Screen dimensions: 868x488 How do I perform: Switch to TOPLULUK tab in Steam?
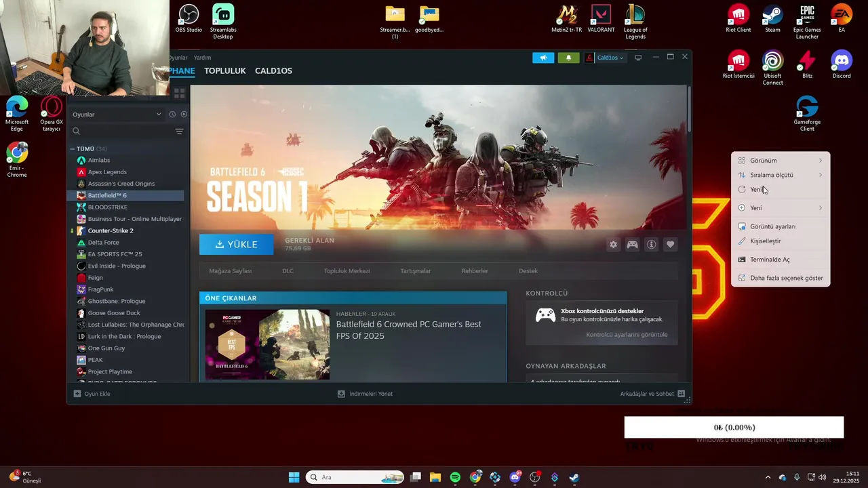224,70
